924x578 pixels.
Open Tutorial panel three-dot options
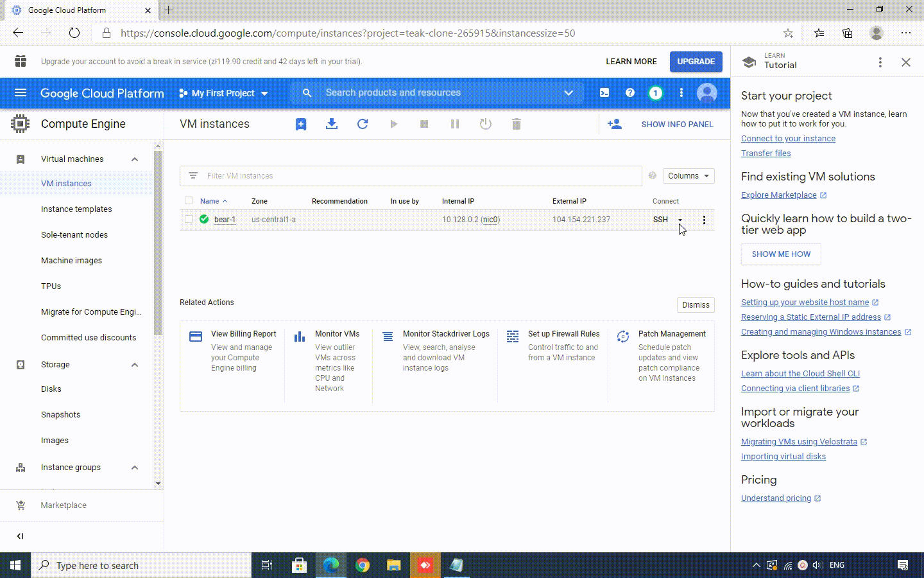(880, 62)
